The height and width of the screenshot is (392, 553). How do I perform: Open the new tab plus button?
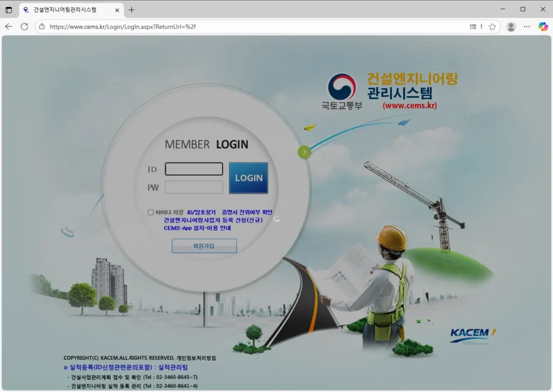pyautogui.click(x=132, y=10)
